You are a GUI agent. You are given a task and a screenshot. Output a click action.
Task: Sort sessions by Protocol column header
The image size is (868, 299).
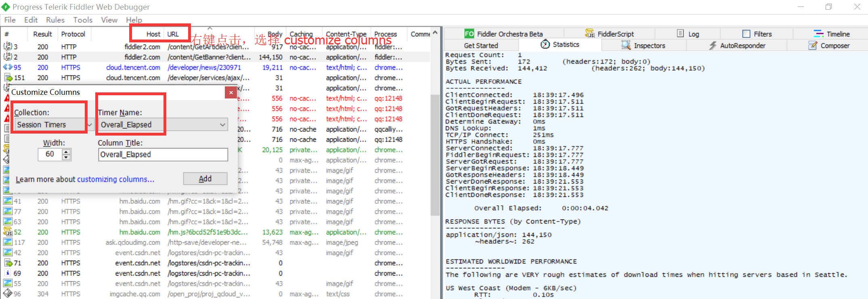74,34
